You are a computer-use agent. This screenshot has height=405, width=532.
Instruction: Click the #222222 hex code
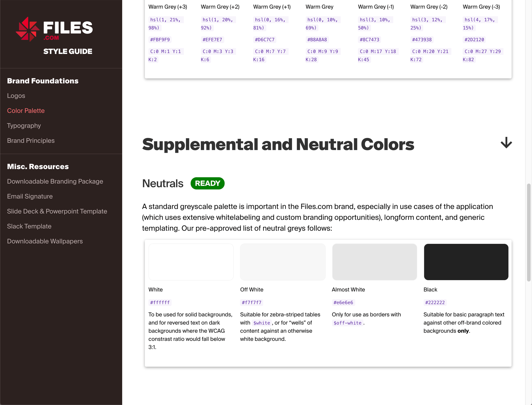click(x=435, y=303)
